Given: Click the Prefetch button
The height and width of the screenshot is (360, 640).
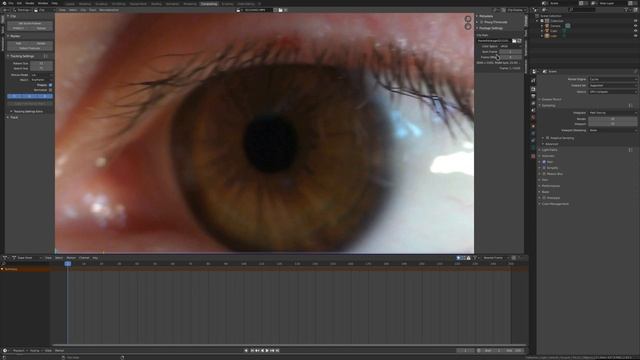Looking at the screenshot, I should (18, 29).
